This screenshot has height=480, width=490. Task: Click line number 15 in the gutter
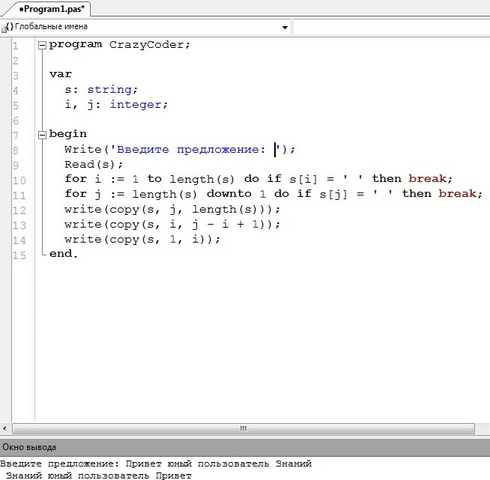[19, 255]
